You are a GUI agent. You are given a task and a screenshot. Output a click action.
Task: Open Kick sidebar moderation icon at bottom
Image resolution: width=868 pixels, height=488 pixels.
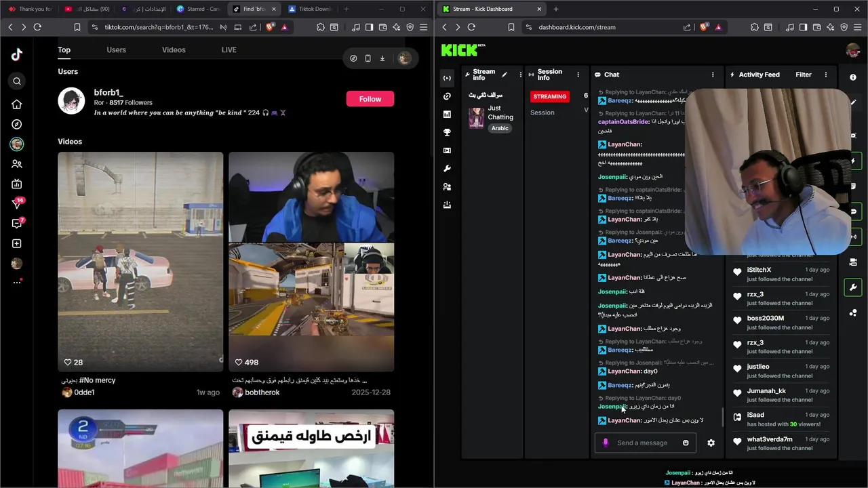[x=447, y=205]
